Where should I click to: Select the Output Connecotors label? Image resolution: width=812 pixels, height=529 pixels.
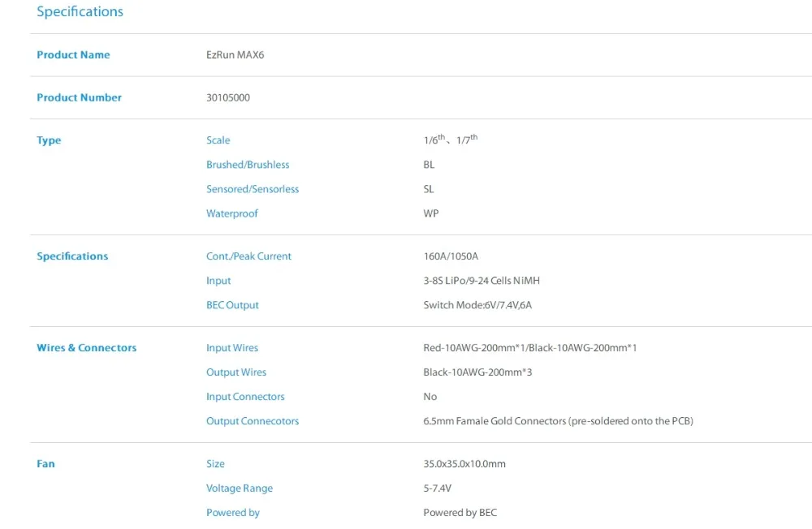(253, 421)
